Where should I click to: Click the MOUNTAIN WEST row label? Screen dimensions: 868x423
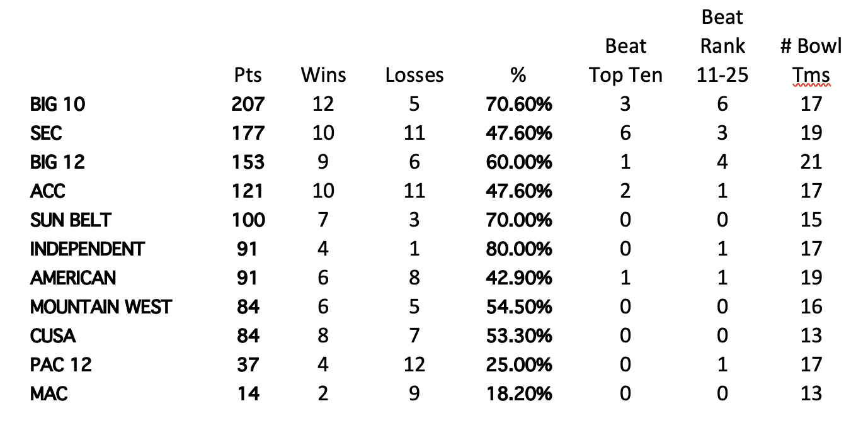click(101, 307)
